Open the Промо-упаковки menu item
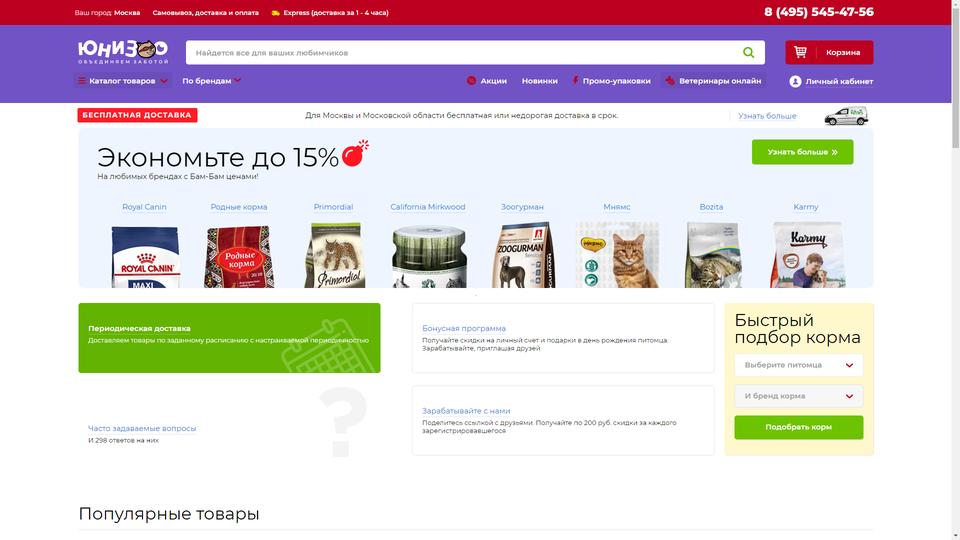This screenshot has width=960, height=540. pyautogui.click(x=616, y=81)
